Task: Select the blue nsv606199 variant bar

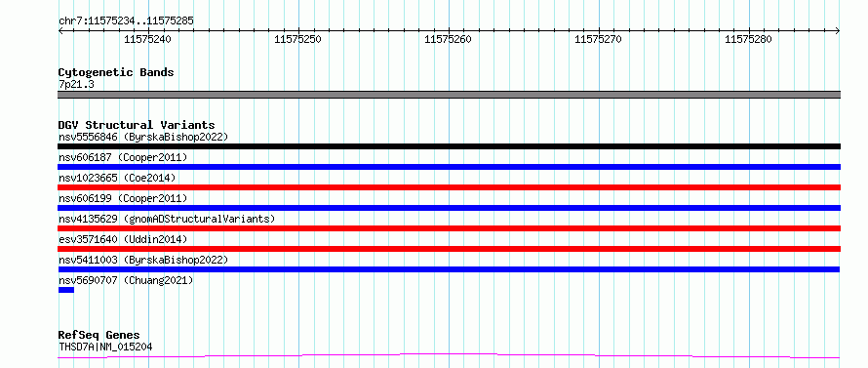Action: pos(449,208)
